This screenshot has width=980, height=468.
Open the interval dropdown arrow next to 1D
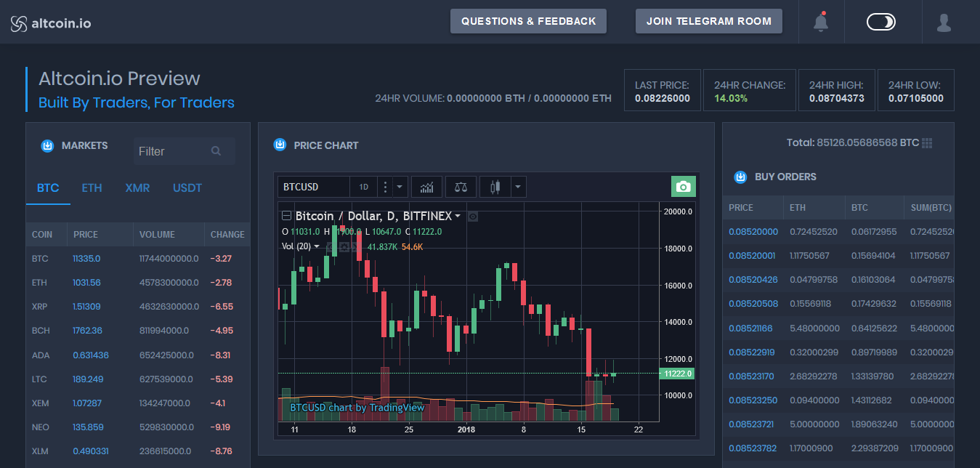(400, 187)
